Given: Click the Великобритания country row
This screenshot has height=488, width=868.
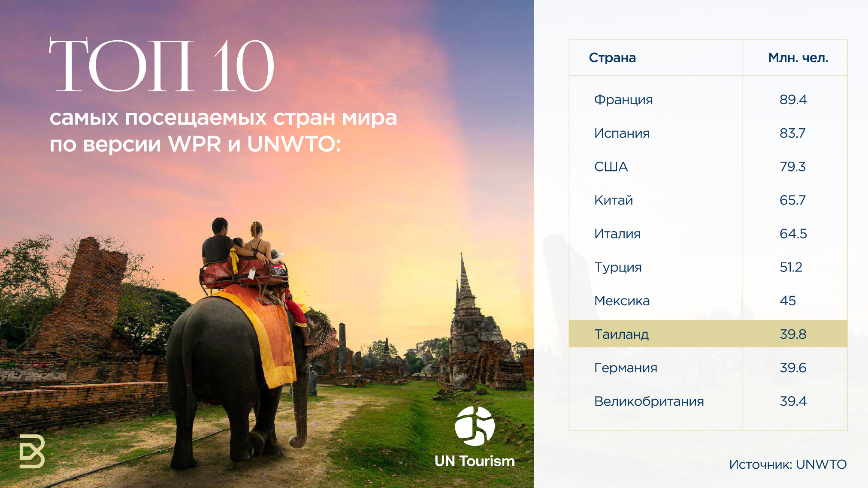Looking at the screenshot, I should coord(649,401).
